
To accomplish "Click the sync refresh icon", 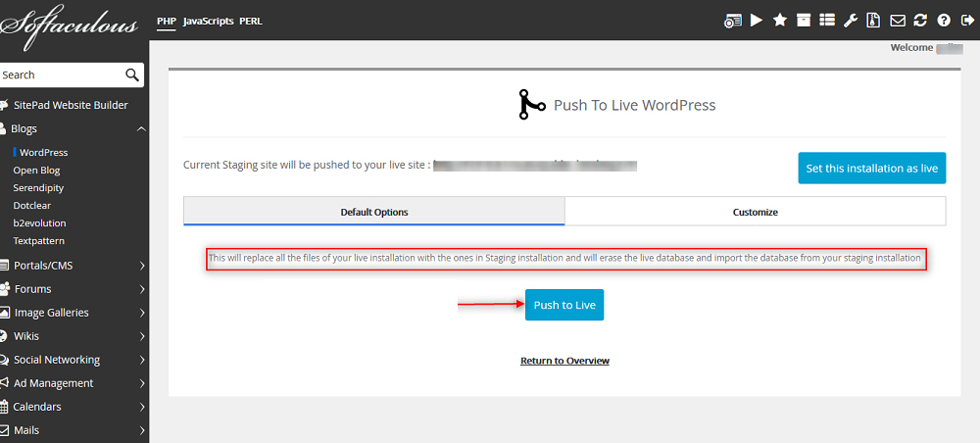I will click(x=920, y=20).
